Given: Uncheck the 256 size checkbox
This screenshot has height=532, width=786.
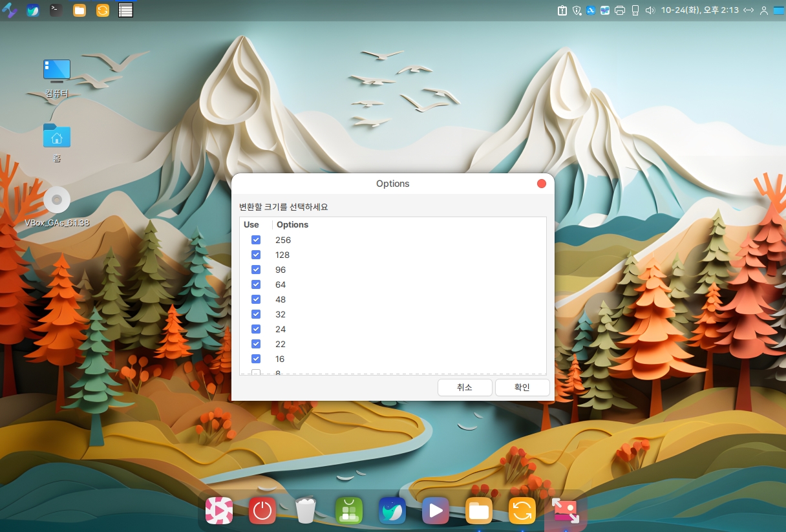Looking at the screenshot, I should tap(256, 240).
